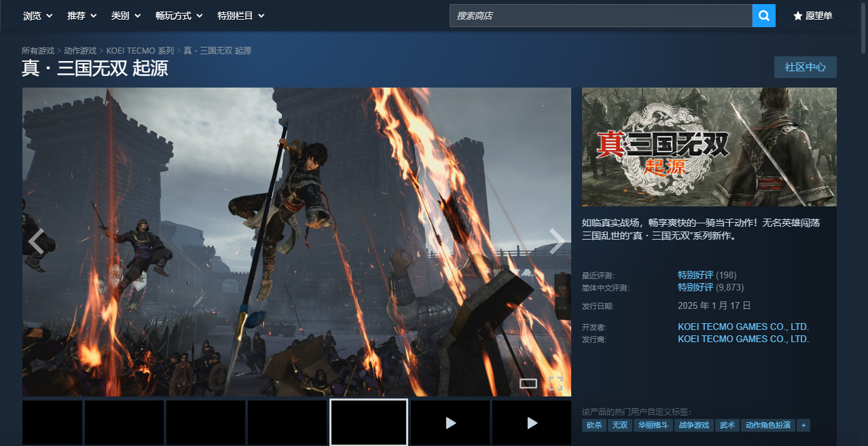Click the release date 2025 年 1 月 17 日
This screenshot has width=868, height=446.
(715, 305)
